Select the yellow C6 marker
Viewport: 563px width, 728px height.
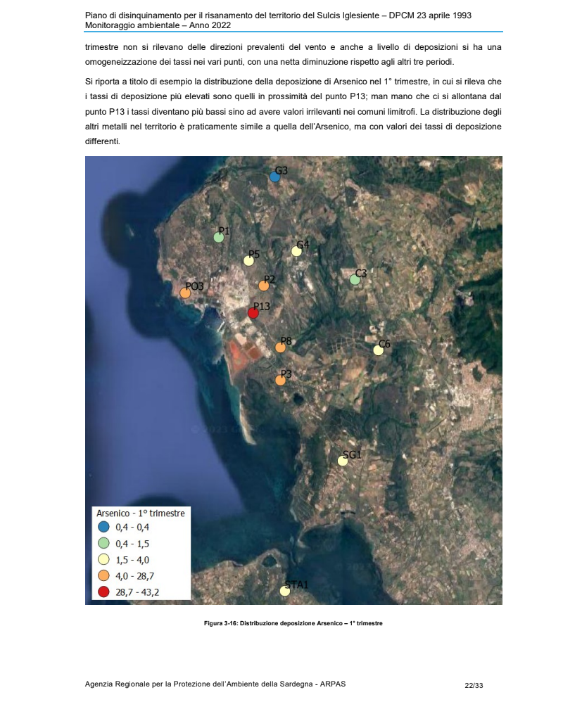[379, 350]
